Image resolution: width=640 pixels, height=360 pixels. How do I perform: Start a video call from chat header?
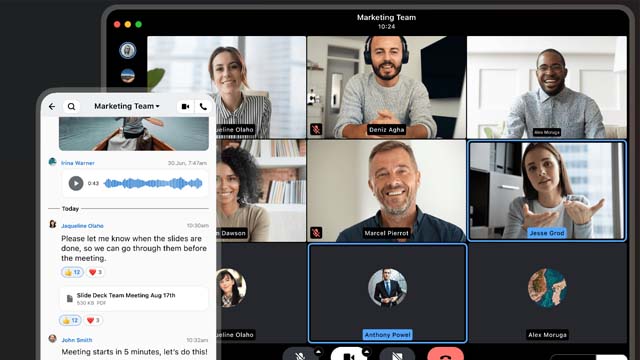185,107
